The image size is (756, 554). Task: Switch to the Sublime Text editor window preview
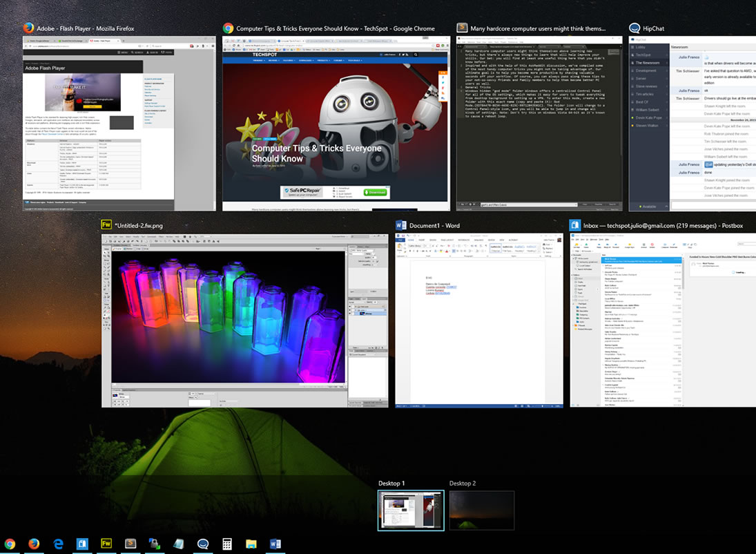[x=539, y=124]
